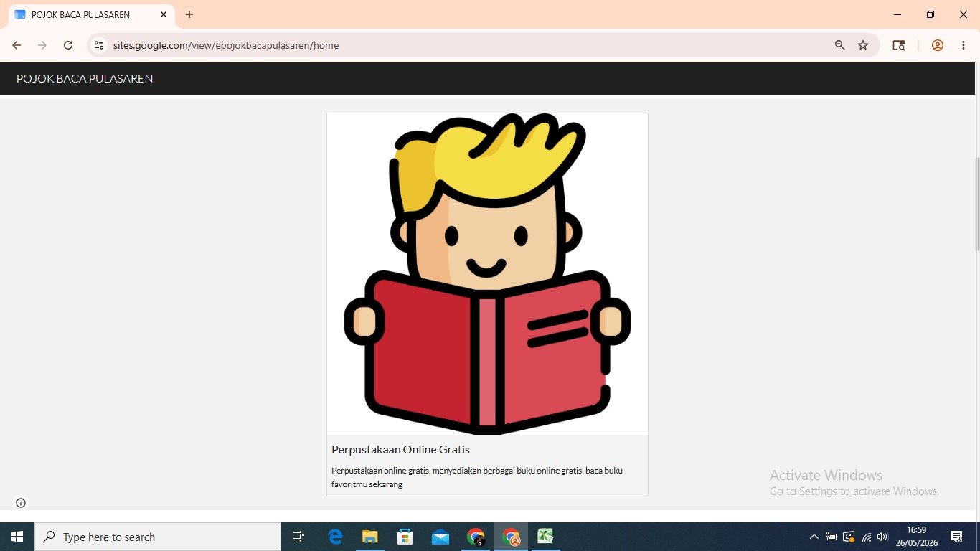Click POJOK BACA PULASAREN site title
The width and height of the screenshot is (980, 551).
[85, 79]
